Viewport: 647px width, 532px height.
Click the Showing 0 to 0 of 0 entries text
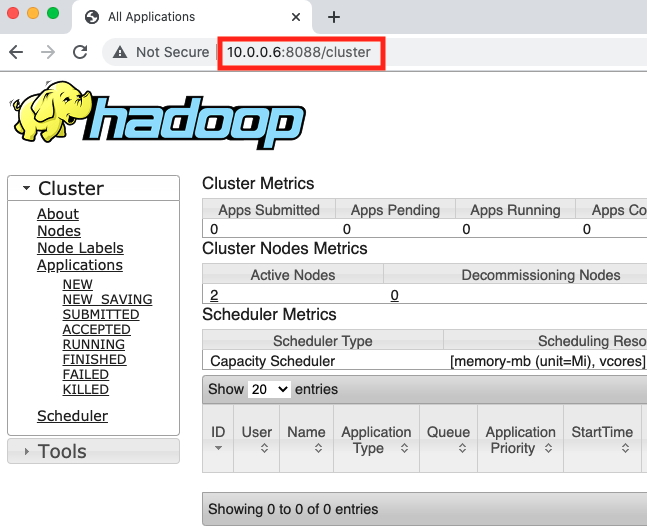coord(293,509)
